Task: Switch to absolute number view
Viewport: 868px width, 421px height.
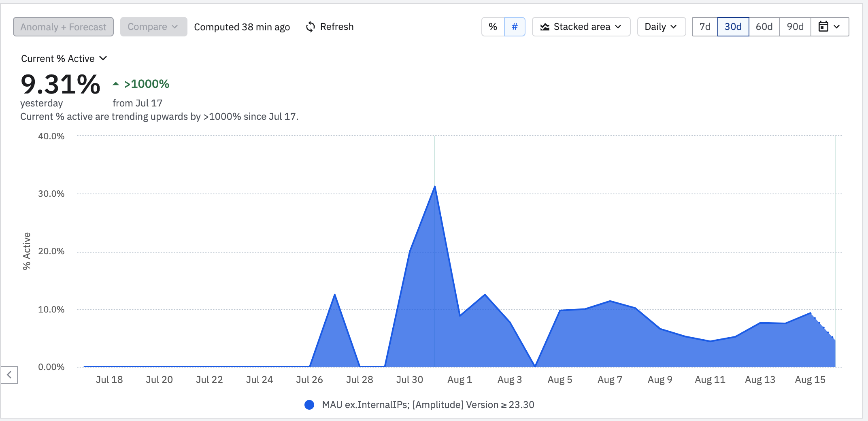Action: (x=515, y=27)
